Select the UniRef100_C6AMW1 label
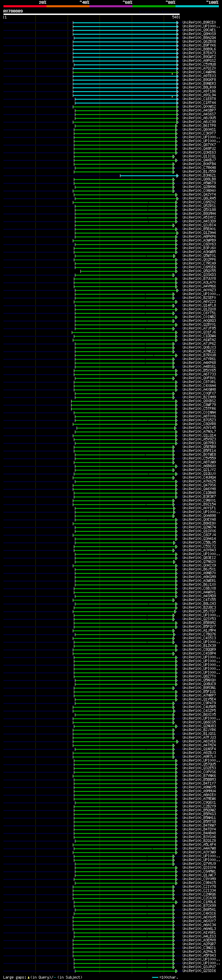This screenshot has height=980, width=222. 199,871
